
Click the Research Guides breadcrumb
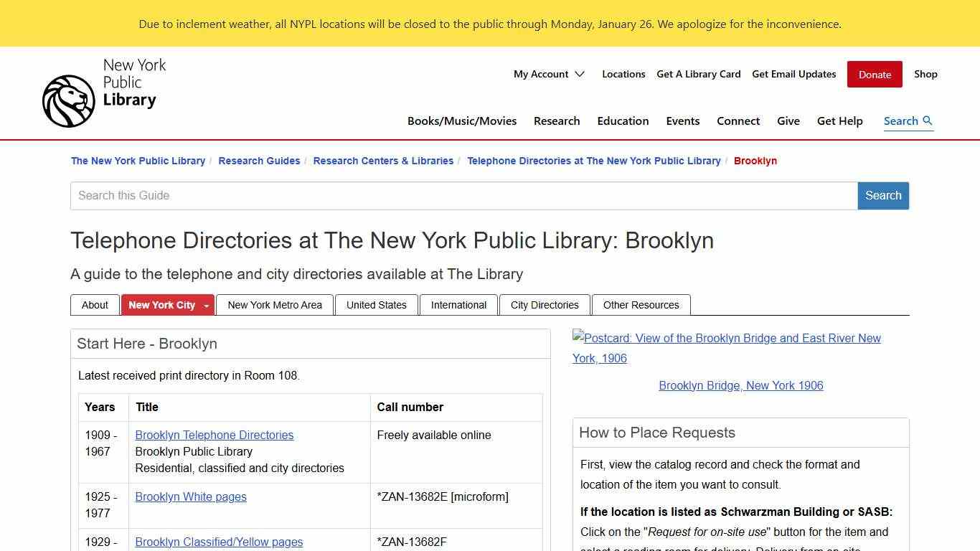click(259, 161)
